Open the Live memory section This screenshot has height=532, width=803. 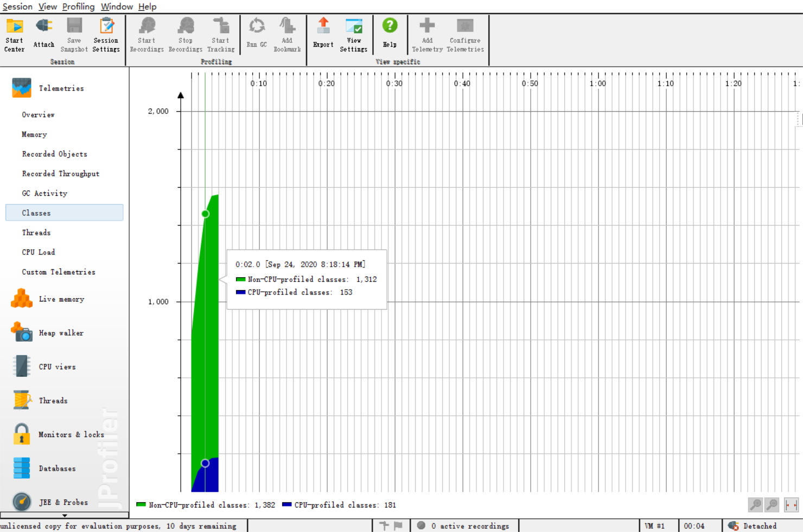click(x=48, y=299)
